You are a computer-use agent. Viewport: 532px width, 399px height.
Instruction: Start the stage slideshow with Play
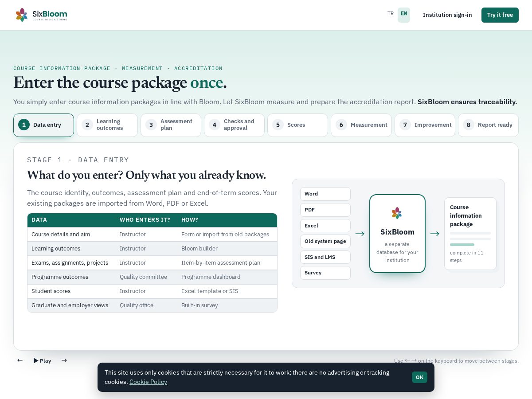42,360
